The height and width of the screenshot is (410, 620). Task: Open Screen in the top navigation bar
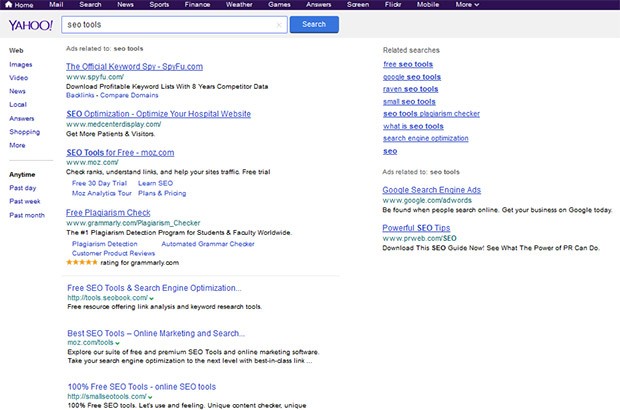[358, 4]
